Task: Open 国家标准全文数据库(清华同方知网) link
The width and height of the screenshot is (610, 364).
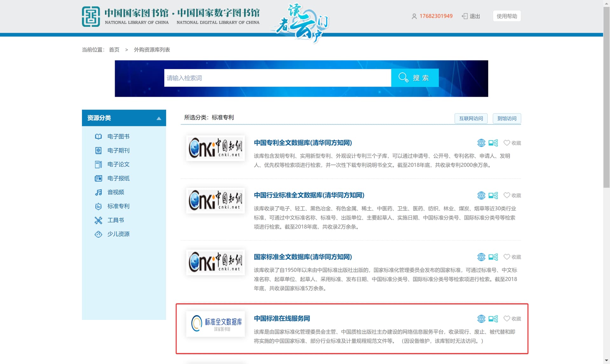Action: pos(303,257)
